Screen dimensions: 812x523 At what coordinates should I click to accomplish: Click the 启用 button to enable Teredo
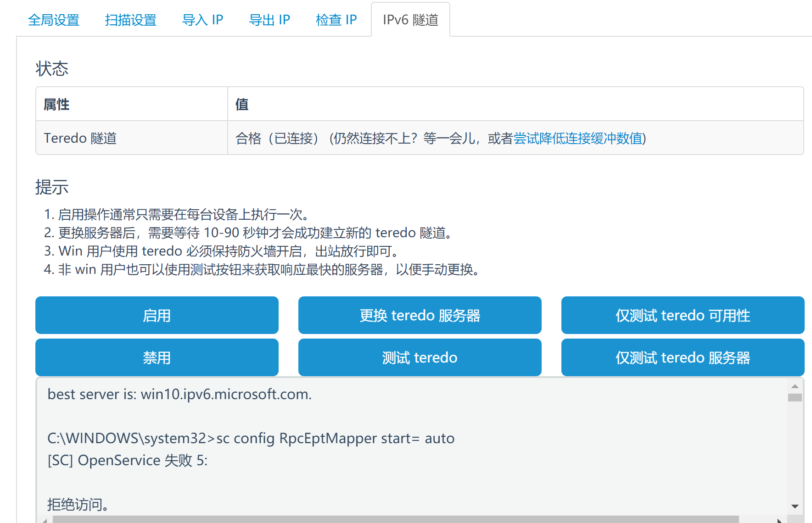tap(157, 315)
